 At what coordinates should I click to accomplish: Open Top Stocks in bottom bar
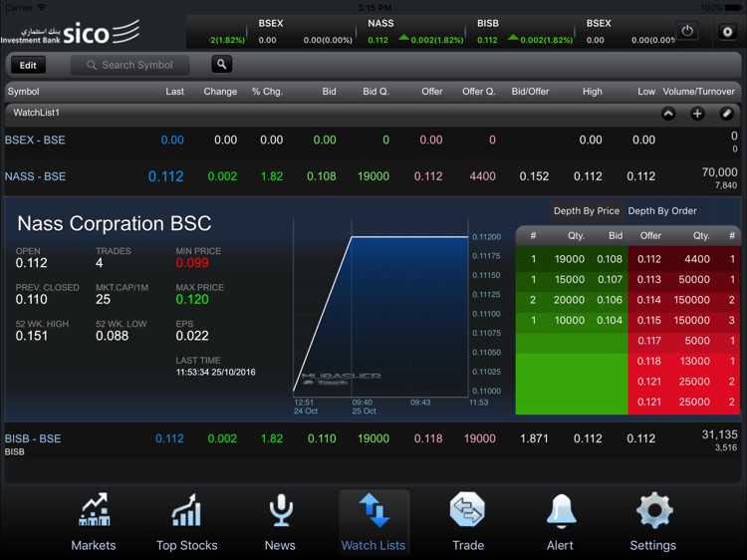[187, 522]
